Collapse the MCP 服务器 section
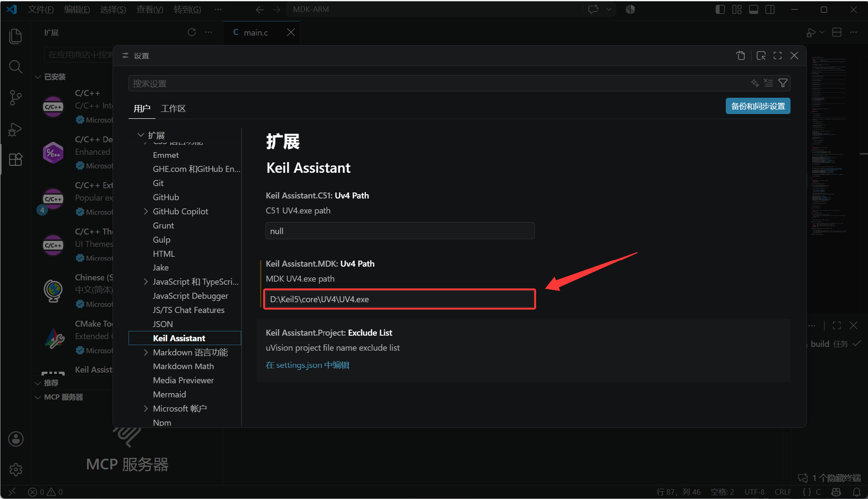 (x=38, y=397)
